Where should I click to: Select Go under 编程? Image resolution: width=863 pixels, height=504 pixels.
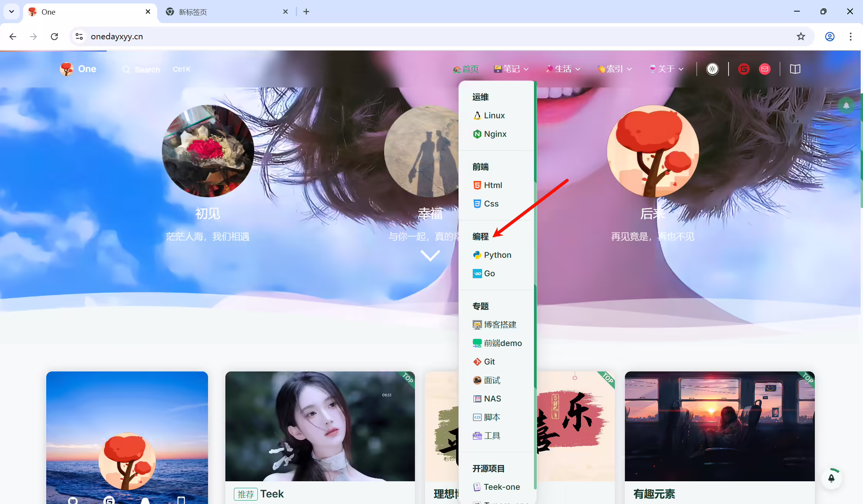pos(484,274)
